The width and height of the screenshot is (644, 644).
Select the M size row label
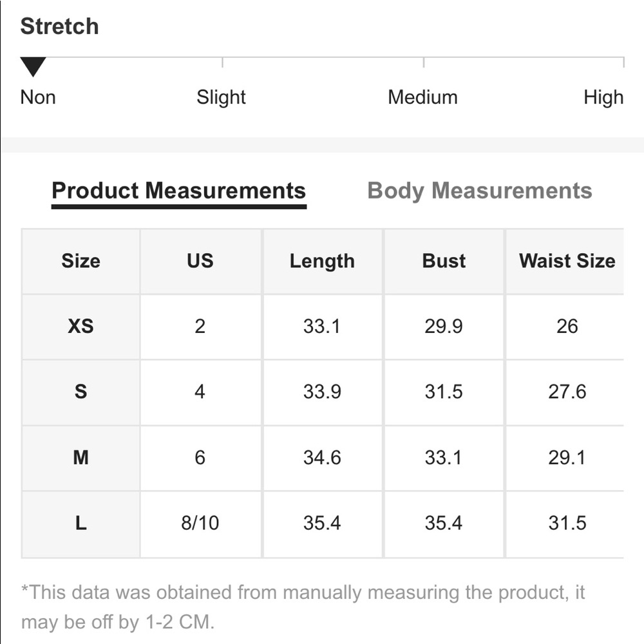(x=80, y=457)
